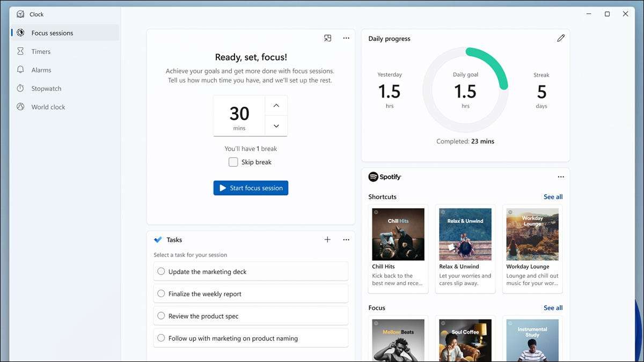Click the Spotify logo
Image resolution: width=644 pixels, height=362 pixels.
point(385,177)
